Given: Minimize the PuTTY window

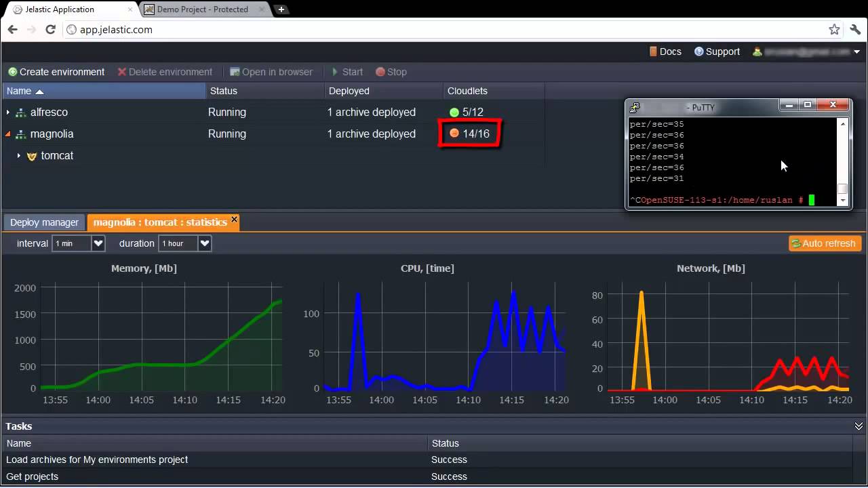Looking at the screenshot, I should click(x=789, y=105).
